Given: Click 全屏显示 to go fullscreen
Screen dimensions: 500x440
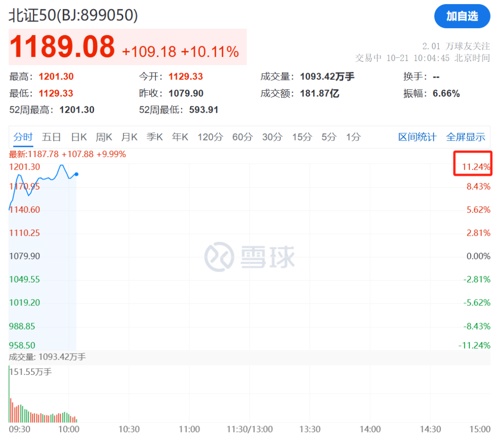Looking at the screenshot, I should 465,137.
